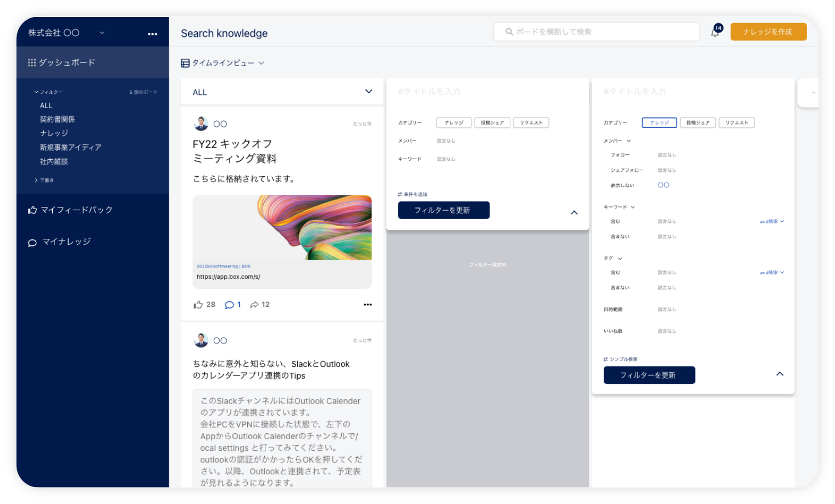The image size is (835, 504).
Task: Select 契約書関係 board in the sidebar
Action: 57,119
